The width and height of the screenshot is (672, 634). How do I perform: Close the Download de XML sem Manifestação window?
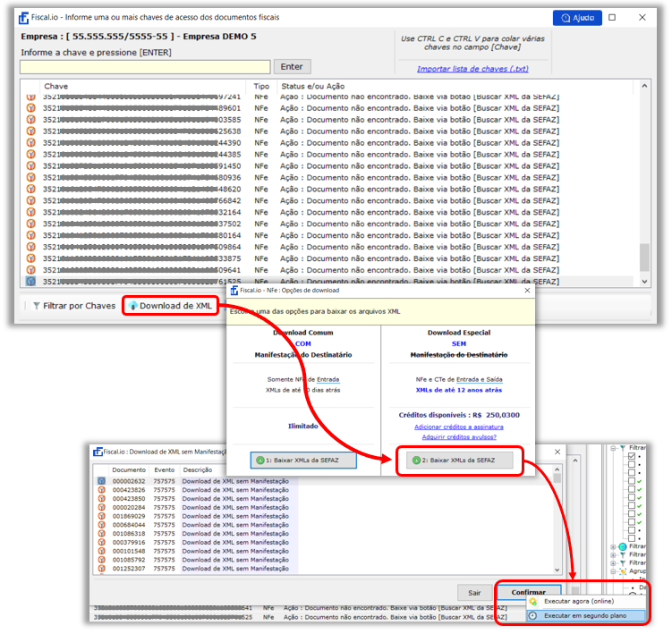click(557, 452)
